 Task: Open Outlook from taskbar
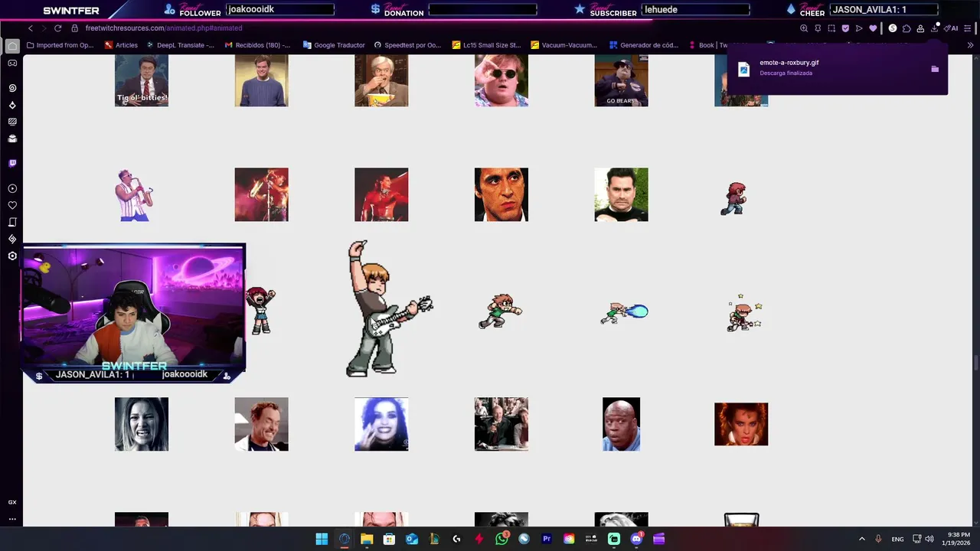[412, 539]
